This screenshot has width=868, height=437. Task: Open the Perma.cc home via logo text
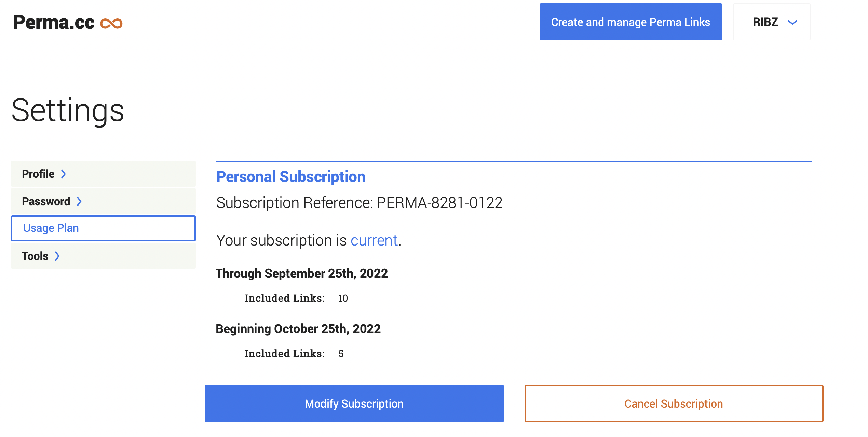click(54, 22)
